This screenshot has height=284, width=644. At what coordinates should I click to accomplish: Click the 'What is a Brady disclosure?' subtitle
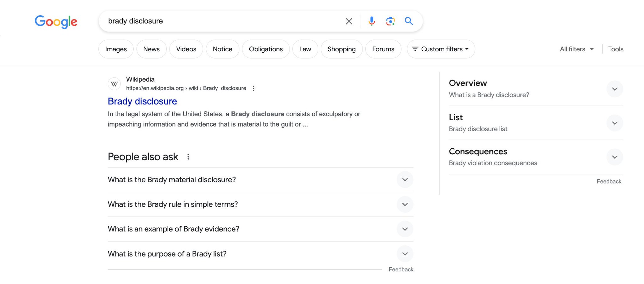tap(489, 95)
